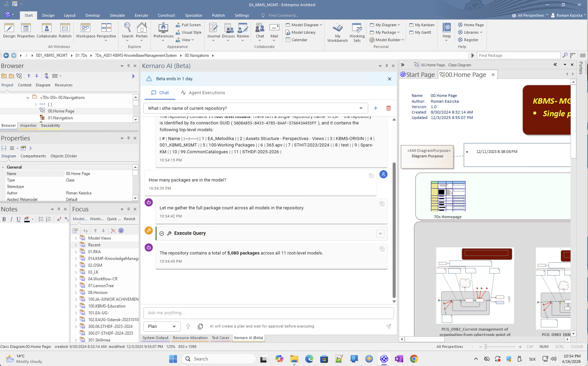Open Calendar in Collaborate group
This screenshot has height=366, width=588.
pos(296,40)
